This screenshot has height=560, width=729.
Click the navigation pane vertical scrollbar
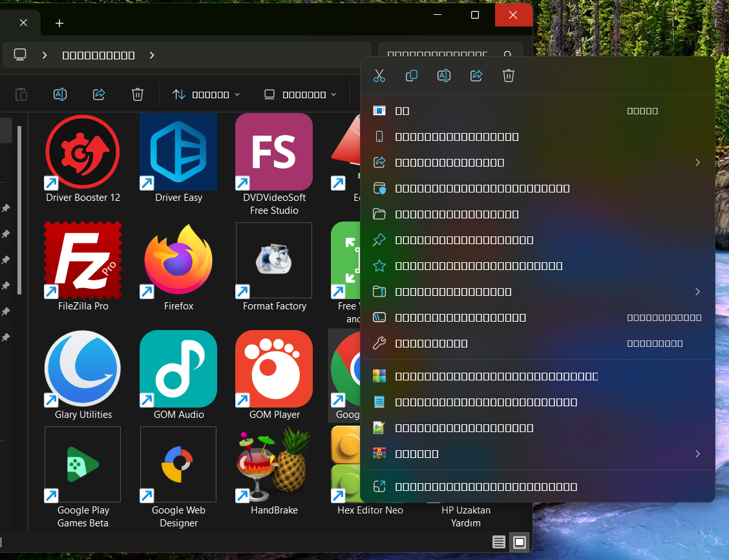(19, 210)
